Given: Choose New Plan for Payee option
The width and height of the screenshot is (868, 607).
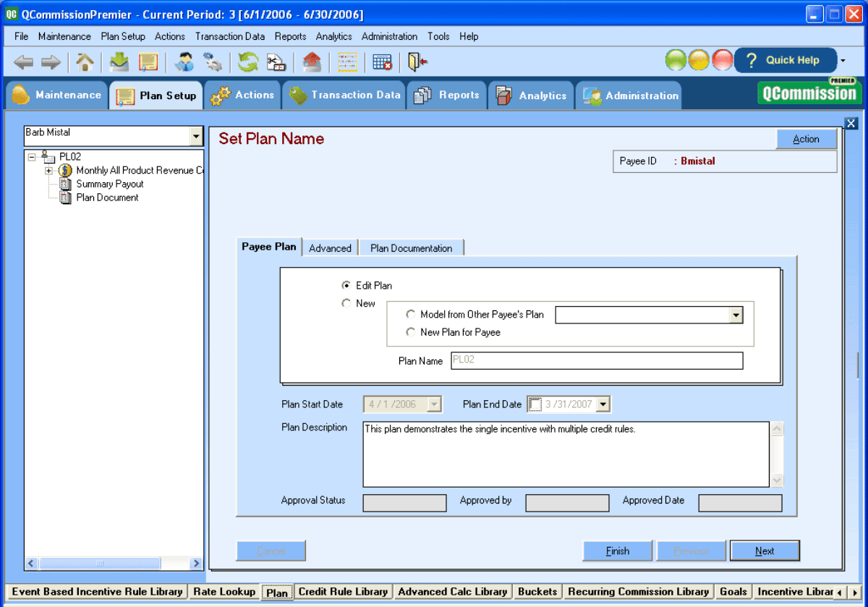Looking at the screenshot, I should point(410,332).
